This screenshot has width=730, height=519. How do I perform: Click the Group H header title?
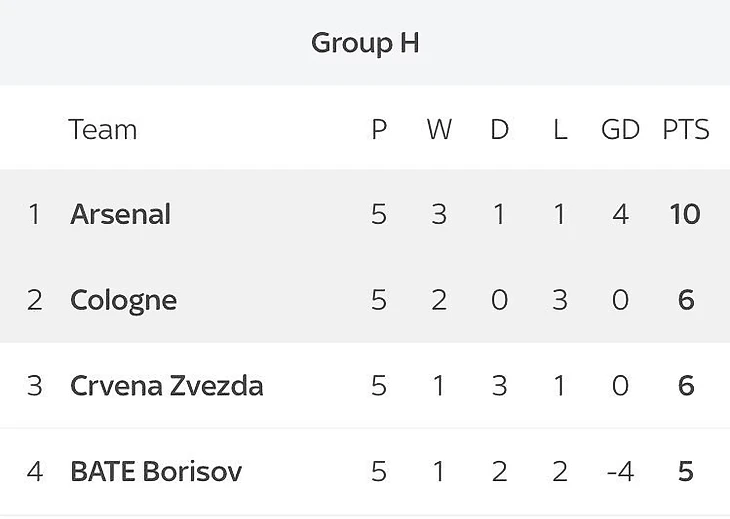click(364, 43)
